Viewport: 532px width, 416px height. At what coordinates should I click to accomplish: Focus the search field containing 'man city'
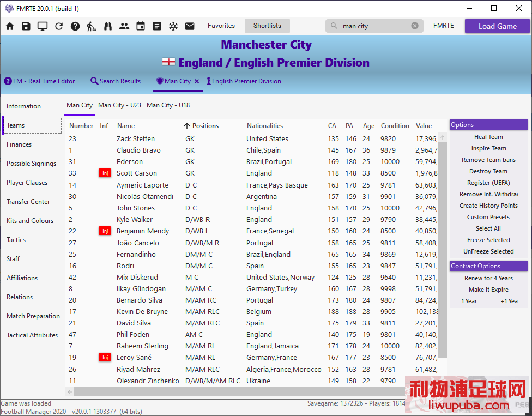[374, 26]
